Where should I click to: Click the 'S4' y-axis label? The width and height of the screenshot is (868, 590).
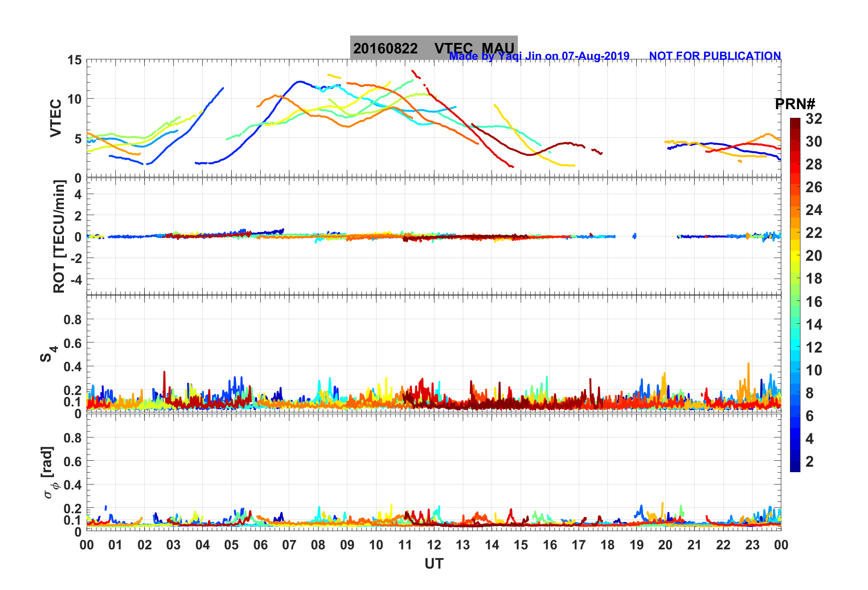(x=48, y=354)
